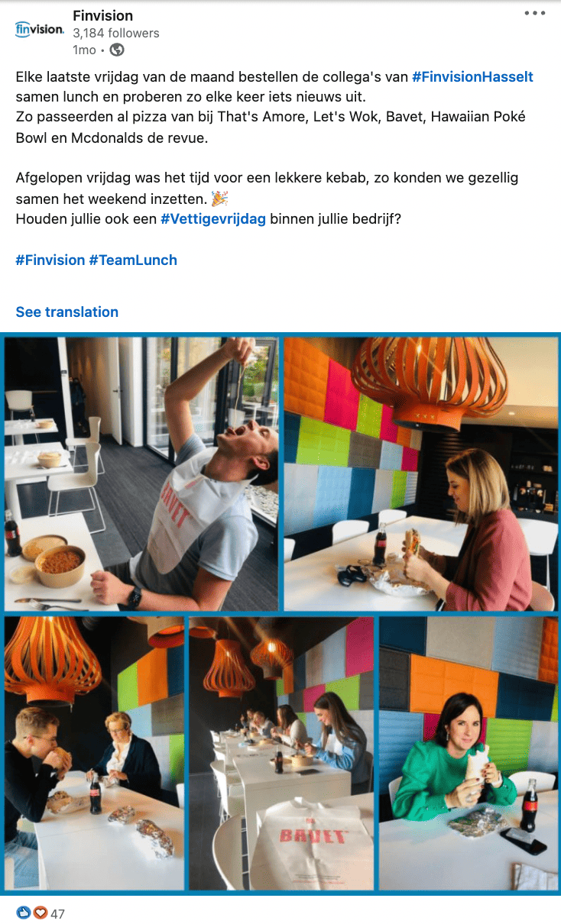This screenshot has width=561, height=924.
Task: Open photo of woman in green sweater
Action: point(468,754)
